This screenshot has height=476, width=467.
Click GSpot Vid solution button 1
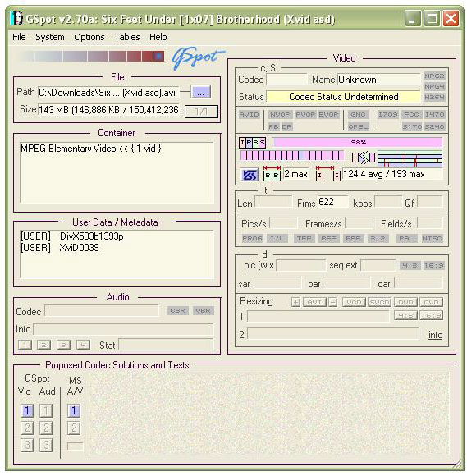pos(27,410)
